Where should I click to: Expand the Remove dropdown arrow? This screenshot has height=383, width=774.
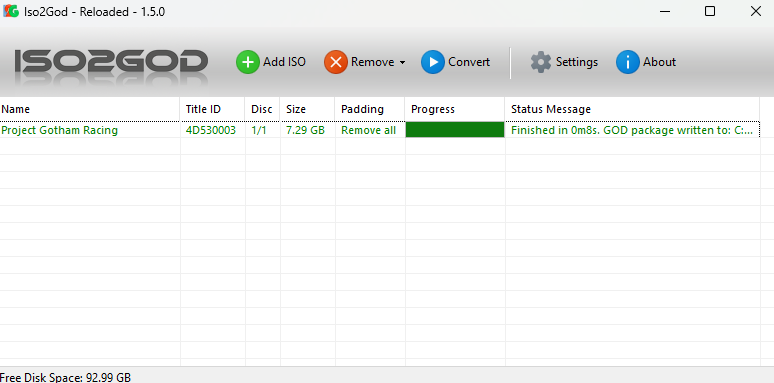tap(402, 63)
